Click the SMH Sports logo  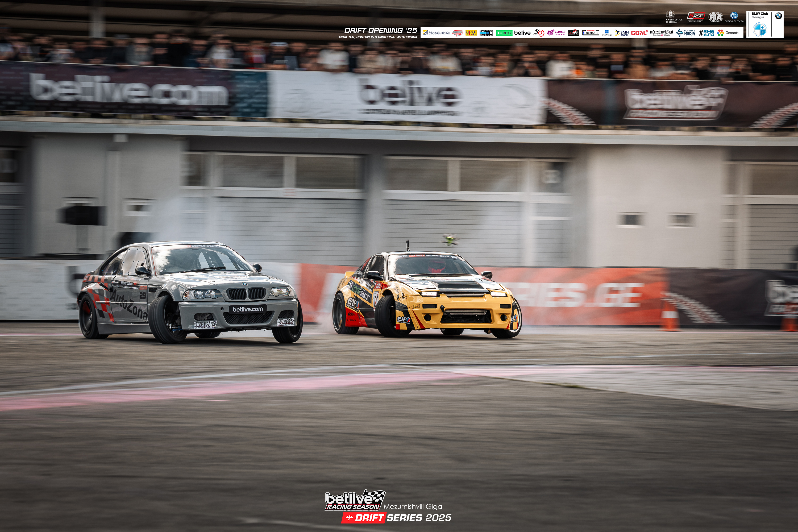click(622, 33)
